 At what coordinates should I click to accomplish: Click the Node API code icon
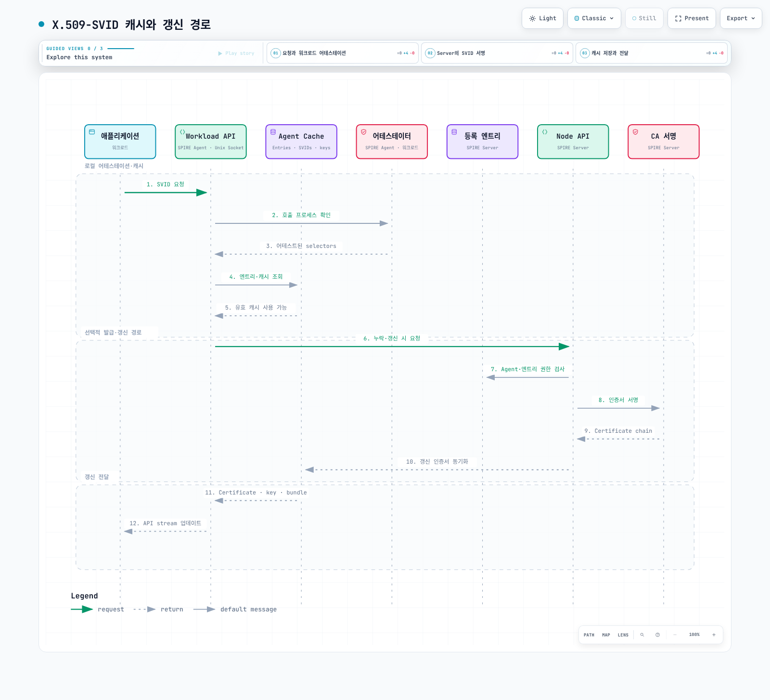point(545,132)
